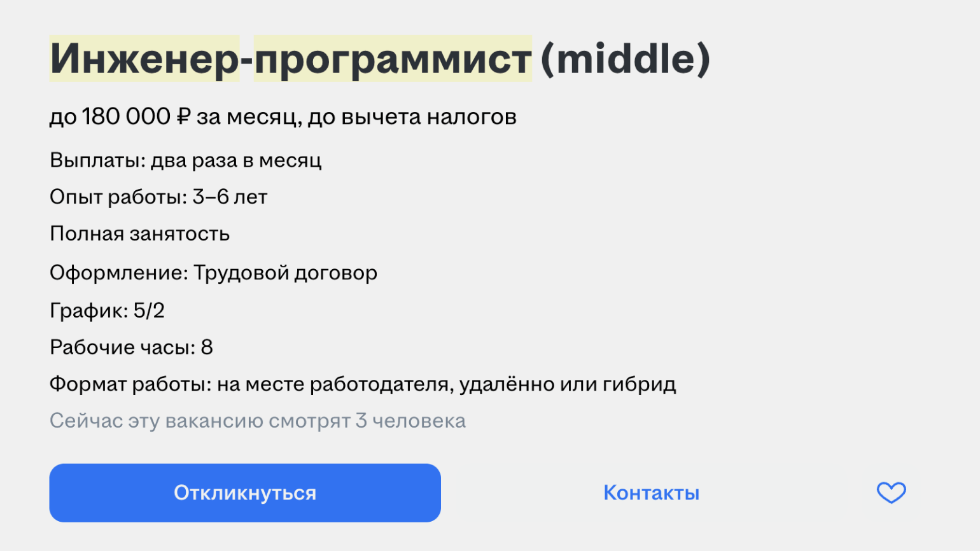Screen dimensions: 980x551
Task: Click the Формат работы label
Action: [130, 384]
